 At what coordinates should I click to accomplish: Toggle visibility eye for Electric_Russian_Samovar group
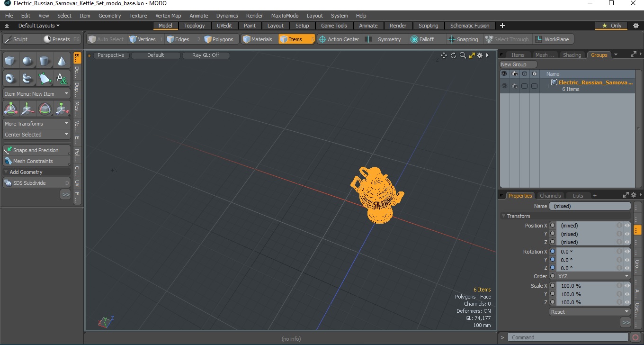[504, 86]
